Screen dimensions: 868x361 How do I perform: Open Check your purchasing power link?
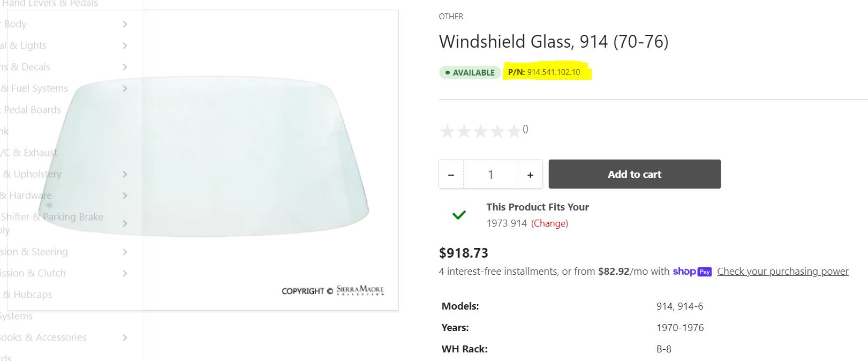pos(782,272)
